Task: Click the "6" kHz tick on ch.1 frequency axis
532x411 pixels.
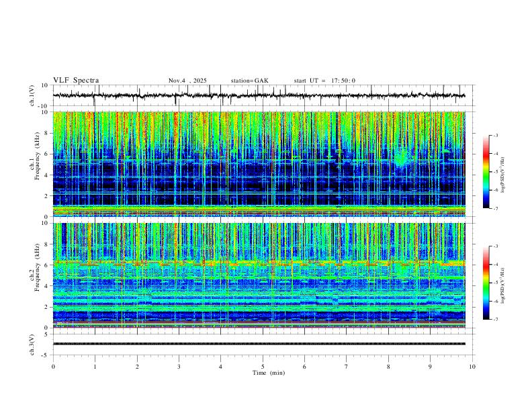Action: pyautogui.click(x=47, y=154)
